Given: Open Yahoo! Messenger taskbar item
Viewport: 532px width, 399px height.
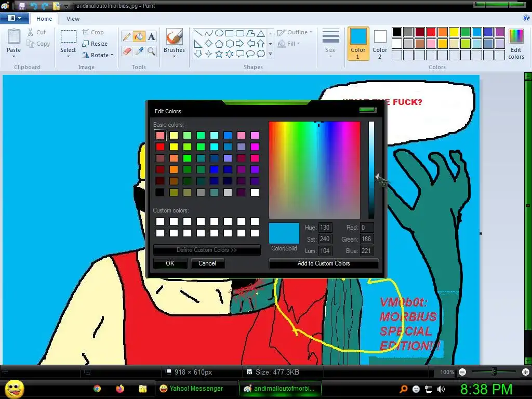Looking at the screenshot, I should pyautogui.click(x=196, y=389).
